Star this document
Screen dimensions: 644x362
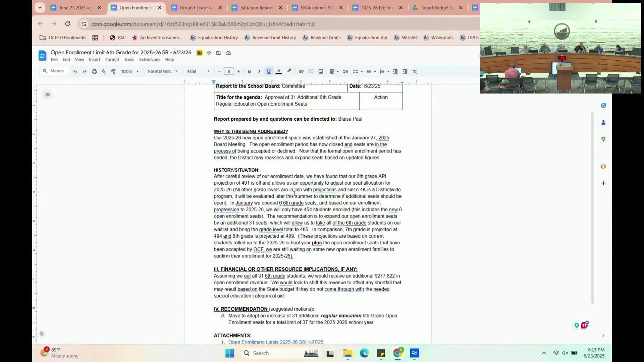tap(209, 53)
